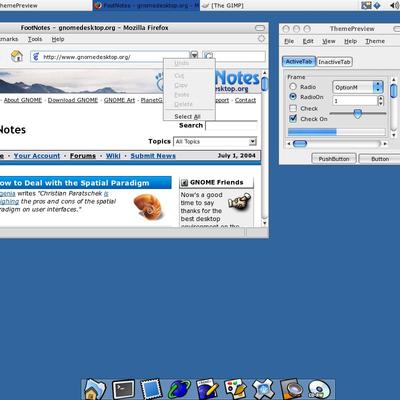Open the paint palette graphics icon in dock
This screenshot has height=400, width=400.
(235, 389)
